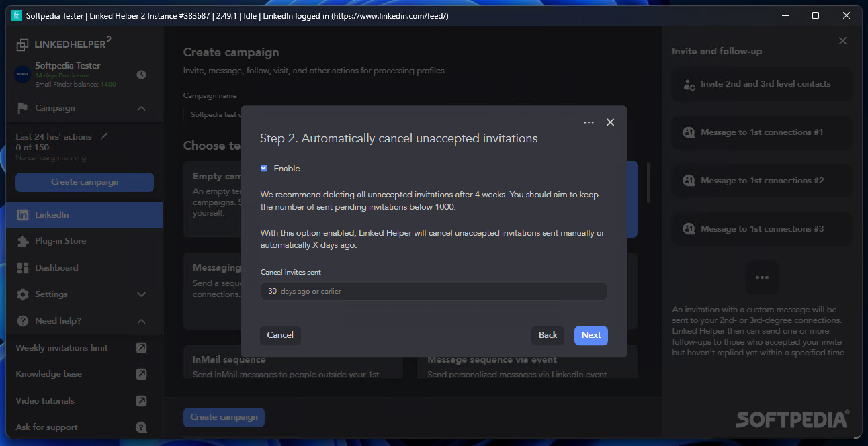
Task: Click the Campaign flag icon
Action: point(22,108)
